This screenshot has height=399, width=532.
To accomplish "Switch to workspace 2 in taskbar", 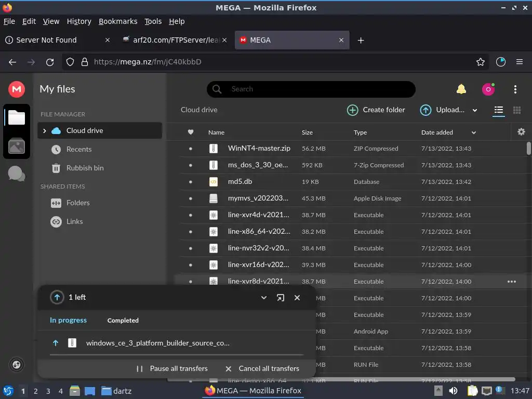I will tap(36, 391).
